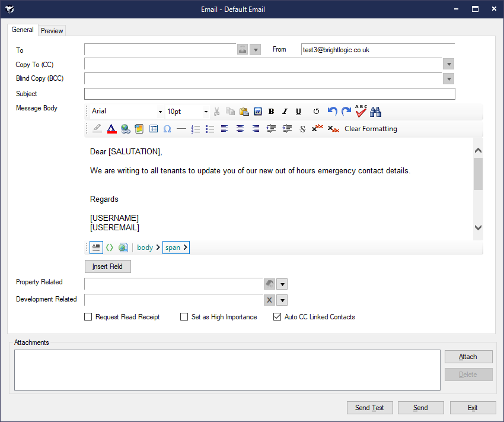The height and width of the screenshot is (422, 504).
Task: Start a numbered list
Action: tap(196, 129)
